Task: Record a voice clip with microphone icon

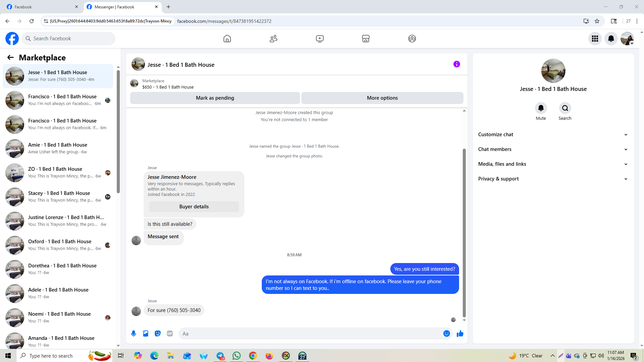Action: 134,333
